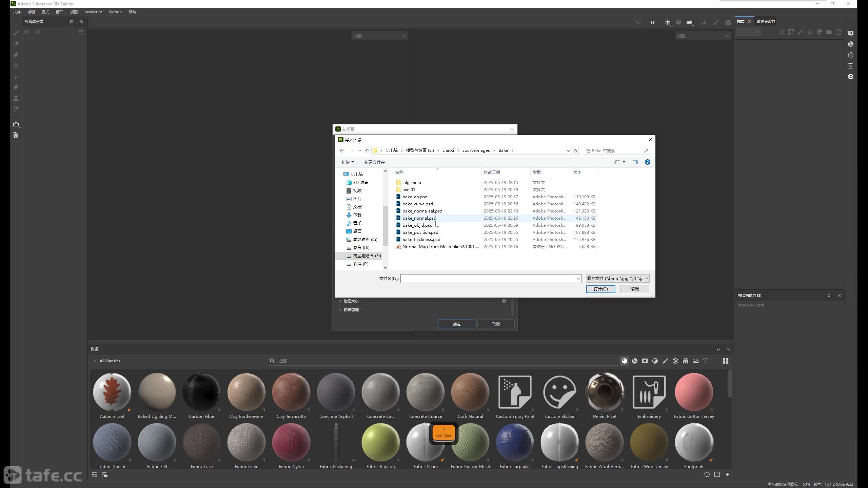
Task: Open the 编辑 menu
Action: coord(31,12)
